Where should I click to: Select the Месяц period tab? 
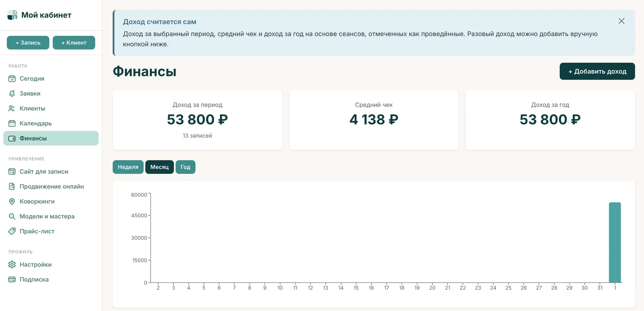tap(159, 167)
